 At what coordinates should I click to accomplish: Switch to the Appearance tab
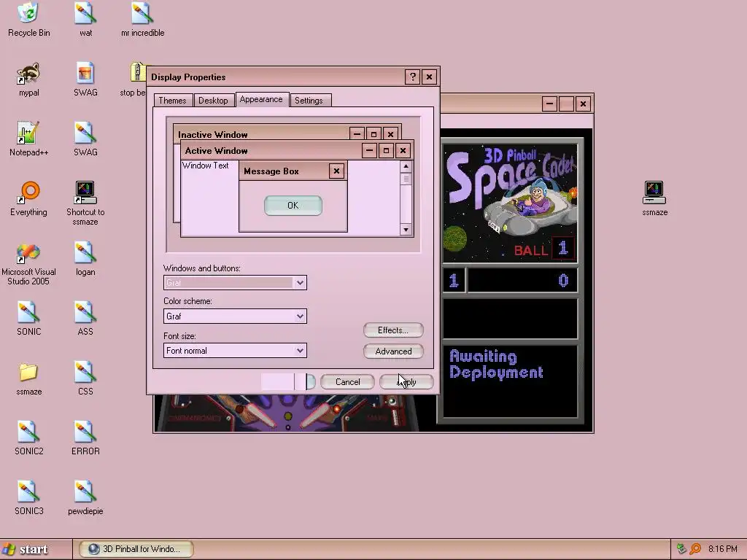tap(261, 99)
